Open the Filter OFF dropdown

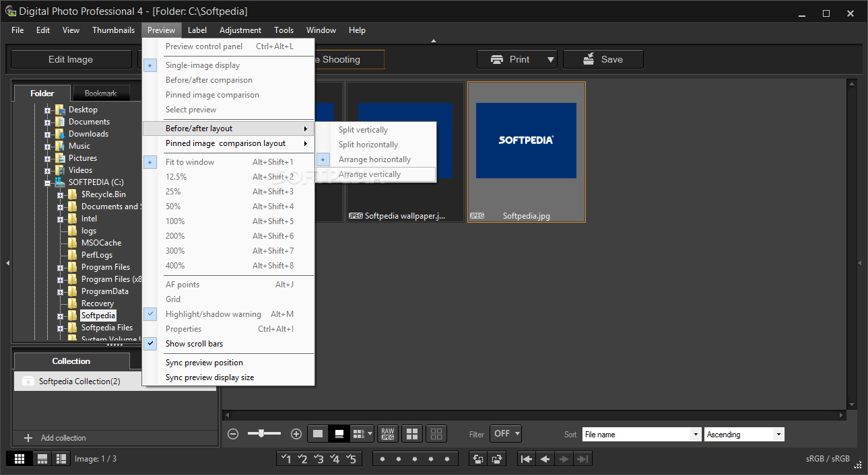(506, 434)
